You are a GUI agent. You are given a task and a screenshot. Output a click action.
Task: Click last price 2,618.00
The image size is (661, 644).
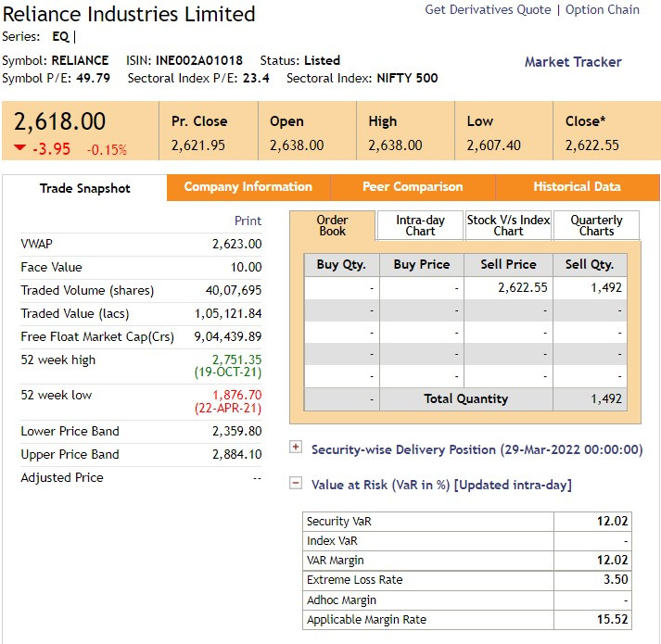tap(59, 121)
